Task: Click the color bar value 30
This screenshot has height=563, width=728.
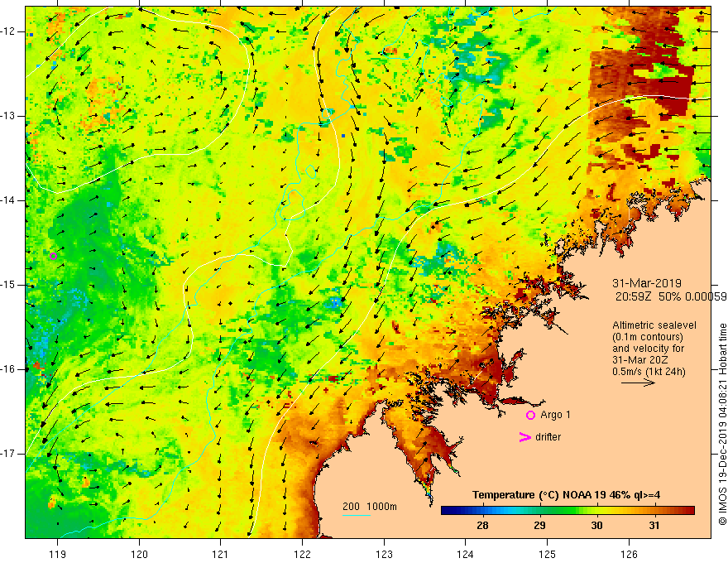Action: (x=596, y=526)
